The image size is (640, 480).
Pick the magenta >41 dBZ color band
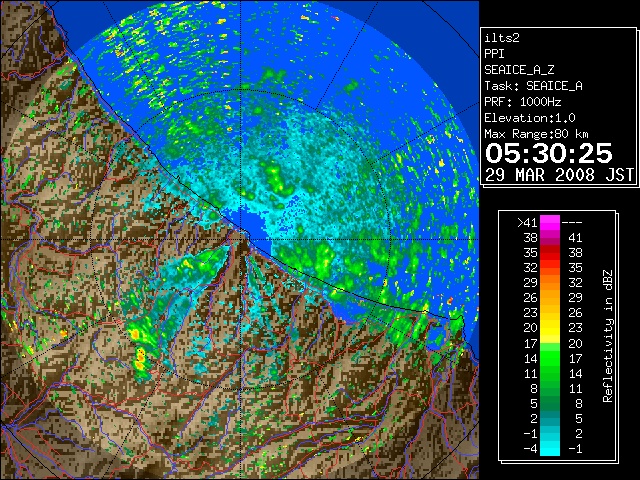click(550, 223)
